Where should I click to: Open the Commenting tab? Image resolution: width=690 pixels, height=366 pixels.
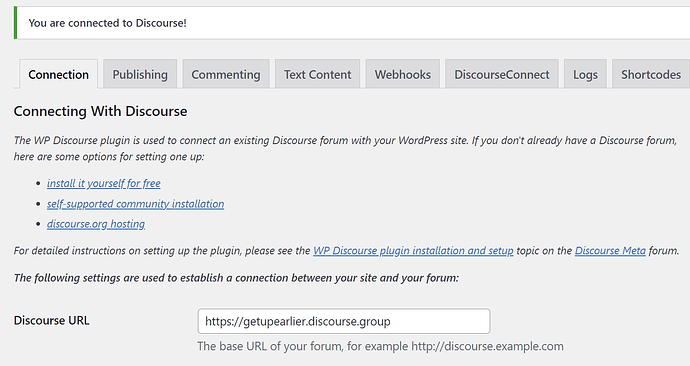[226, 74]
